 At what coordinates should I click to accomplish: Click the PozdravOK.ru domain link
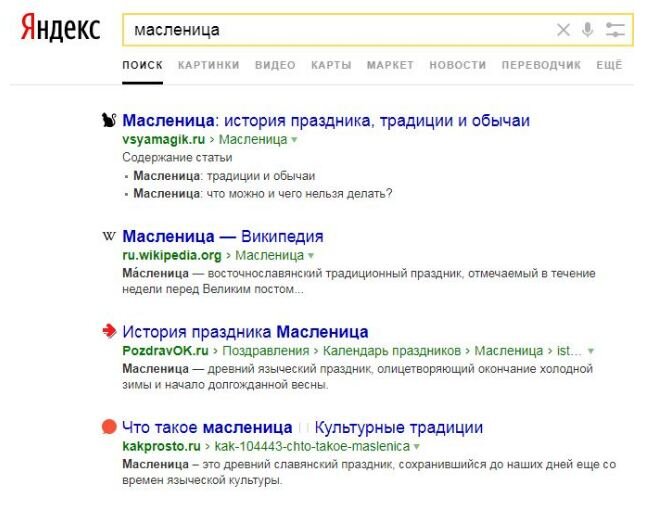coord(165,351)
